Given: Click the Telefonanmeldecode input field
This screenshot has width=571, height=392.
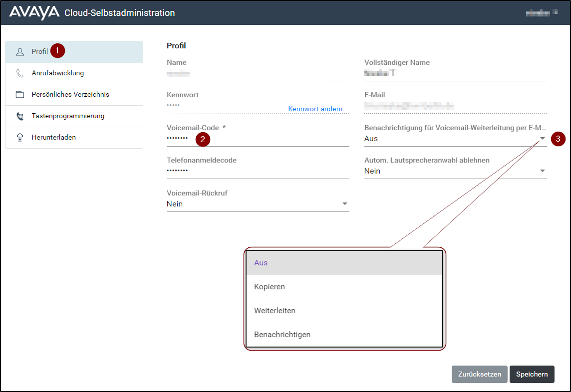Looking at the screenshot, I should pos(258,171).
